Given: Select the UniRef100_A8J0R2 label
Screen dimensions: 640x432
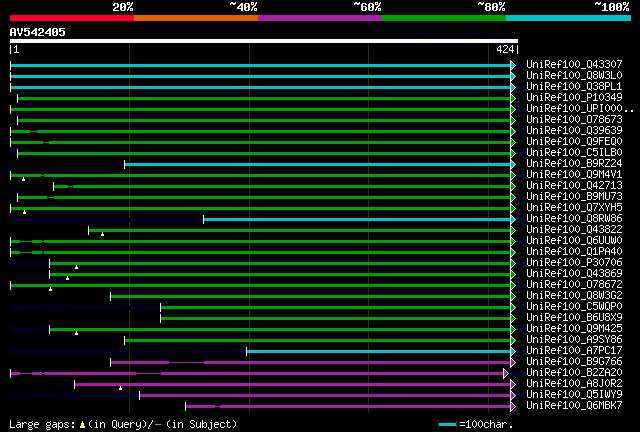Looking at the screenshot, I should point(574,384).
